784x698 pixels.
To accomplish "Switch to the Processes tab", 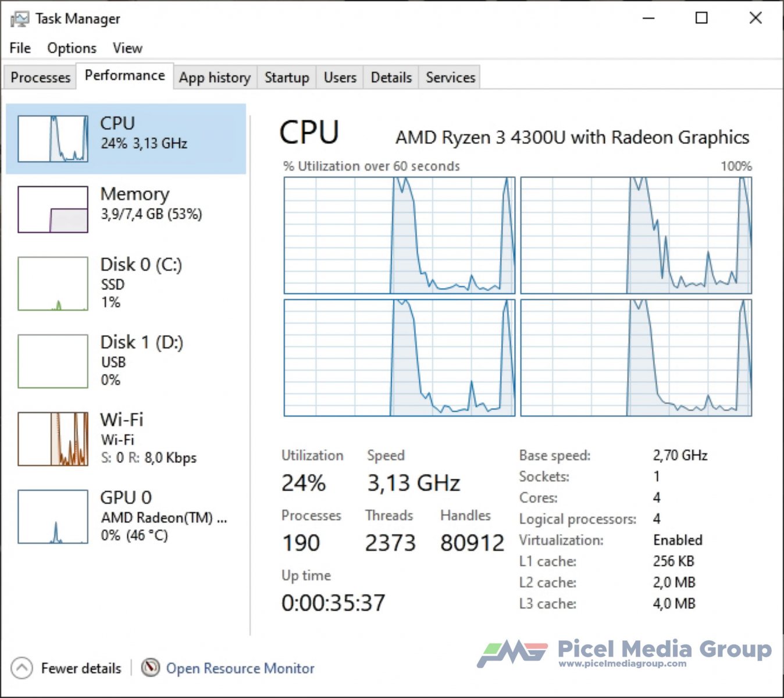I will (x=40, y=77).
